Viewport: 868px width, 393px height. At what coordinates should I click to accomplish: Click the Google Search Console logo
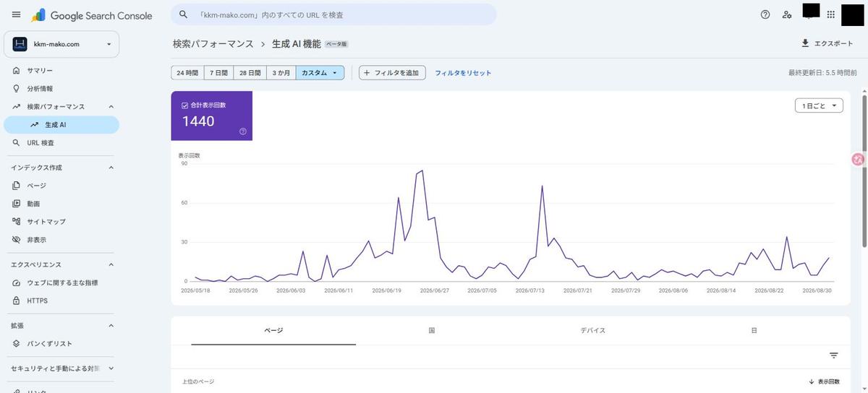click(92, 15)
